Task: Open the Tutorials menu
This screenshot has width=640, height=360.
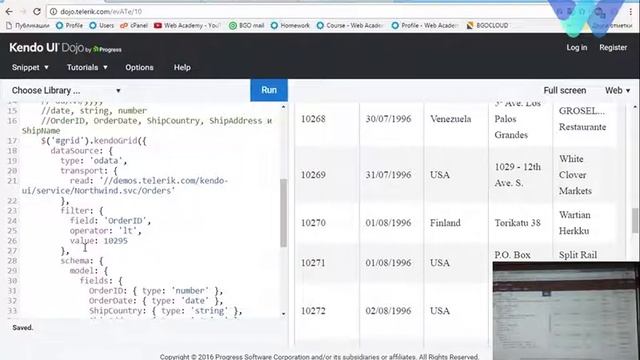Action: 87,67
